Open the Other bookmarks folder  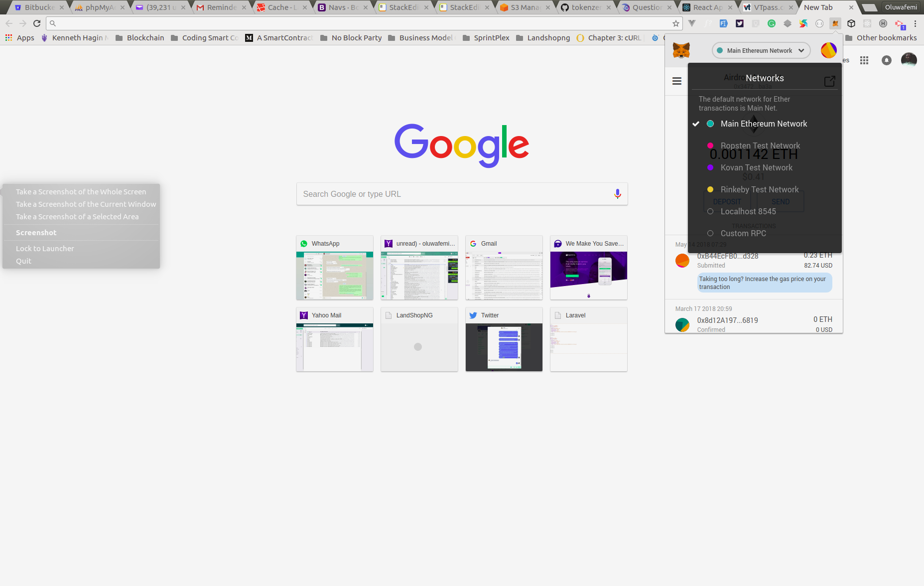click(x=881, y=38)
